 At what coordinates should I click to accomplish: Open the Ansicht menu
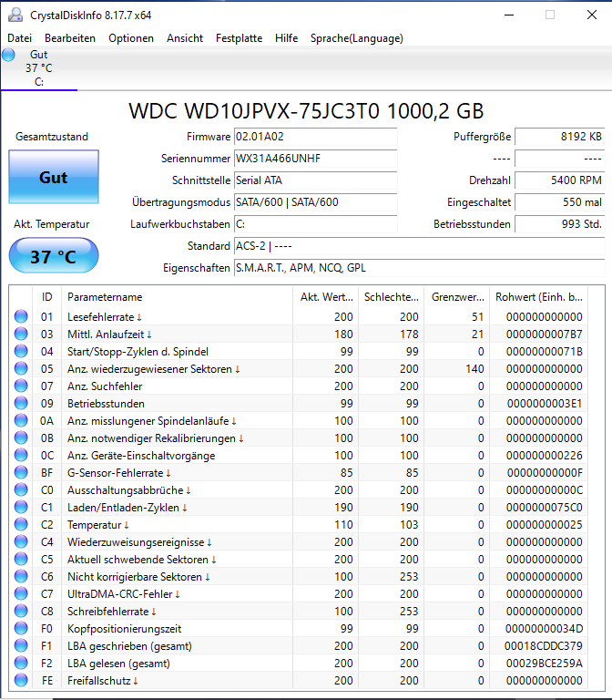pyautogui.click(x=185, y=38)
